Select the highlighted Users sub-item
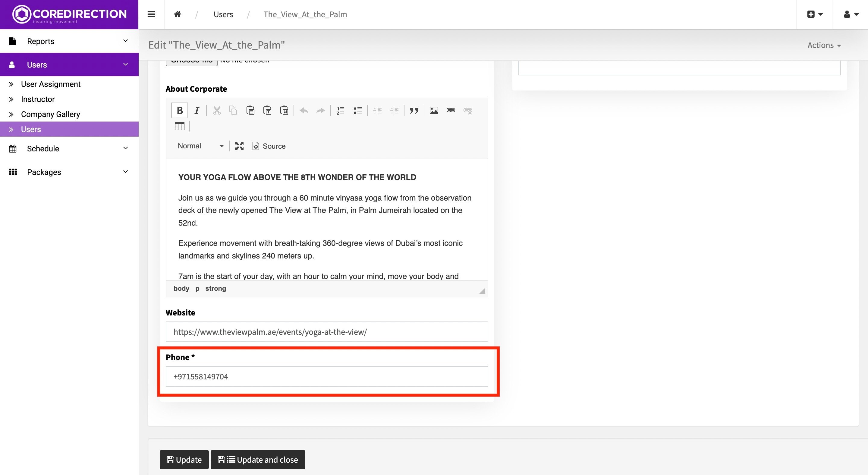The image size is (868, 475). click(x=69, y=129)
